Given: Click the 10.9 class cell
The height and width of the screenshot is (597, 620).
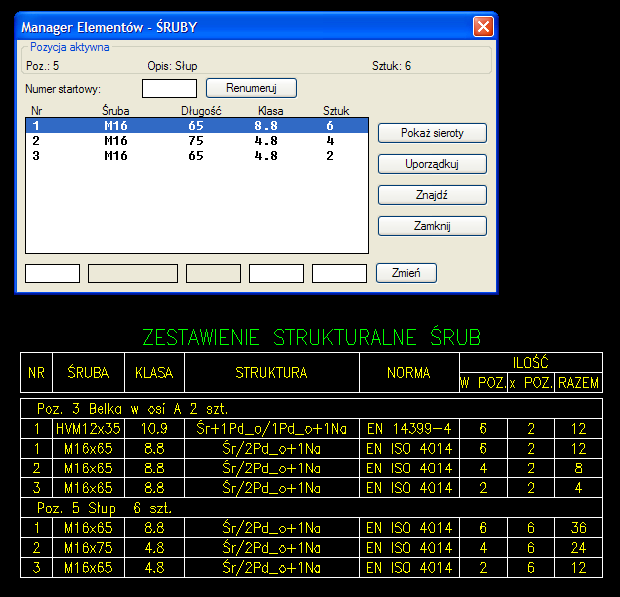Looking at the screenshot, I should pos(154,429).
